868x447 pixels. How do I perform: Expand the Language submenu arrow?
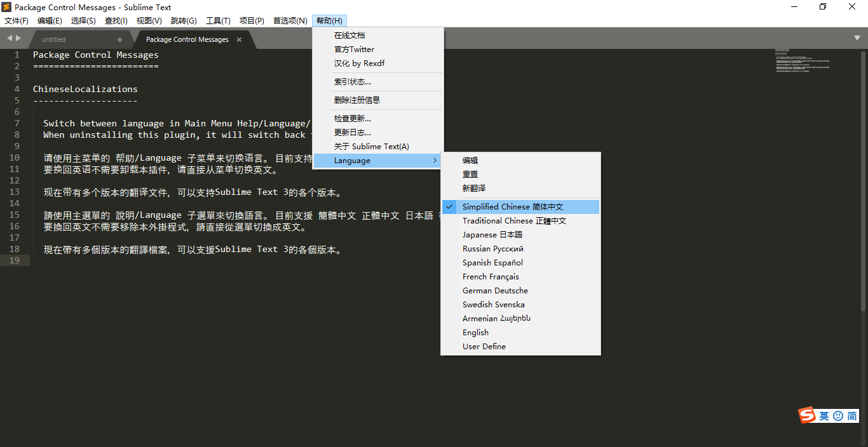(435, 161)
